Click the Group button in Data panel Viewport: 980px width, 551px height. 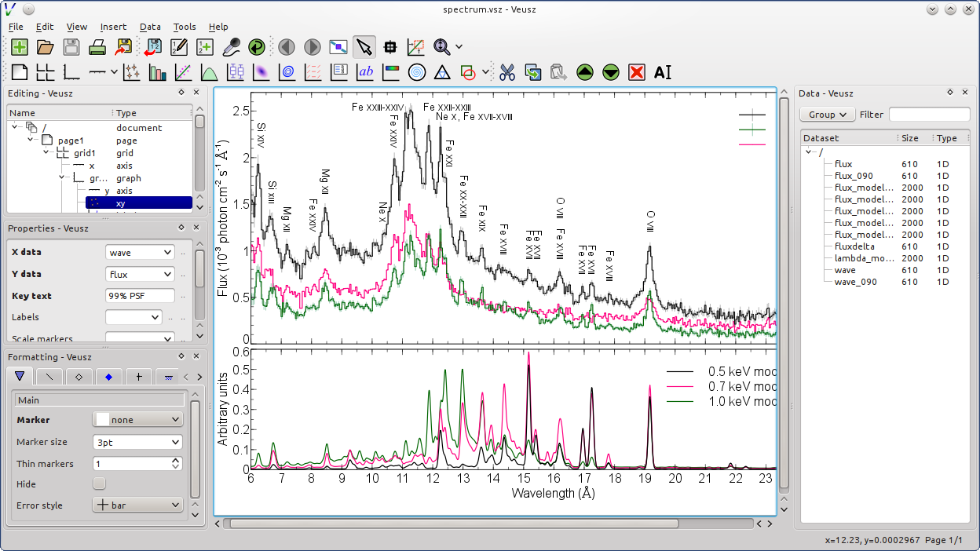point(827,115)
